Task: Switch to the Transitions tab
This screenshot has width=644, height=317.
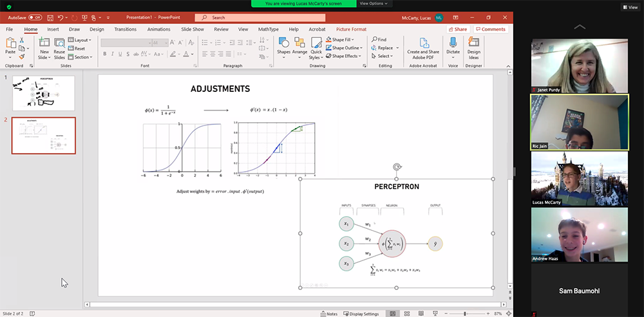Action: click(x=125, y=29)
